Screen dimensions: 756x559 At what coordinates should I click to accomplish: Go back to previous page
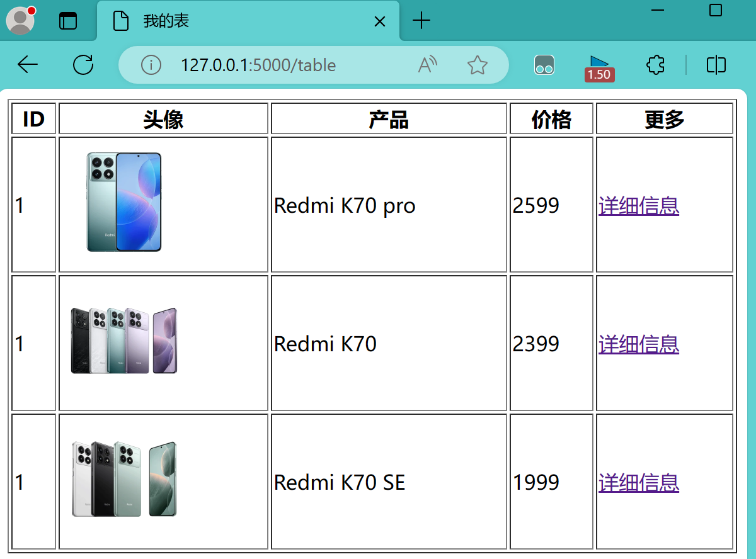click(x=27, y=64)
